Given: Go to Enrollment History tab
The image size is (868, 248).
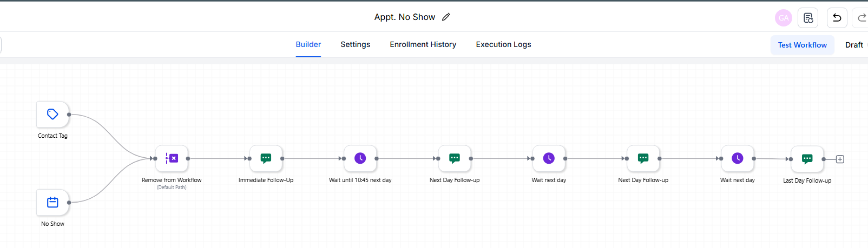Looking at the screenshot, I should (x=423, y=44).
